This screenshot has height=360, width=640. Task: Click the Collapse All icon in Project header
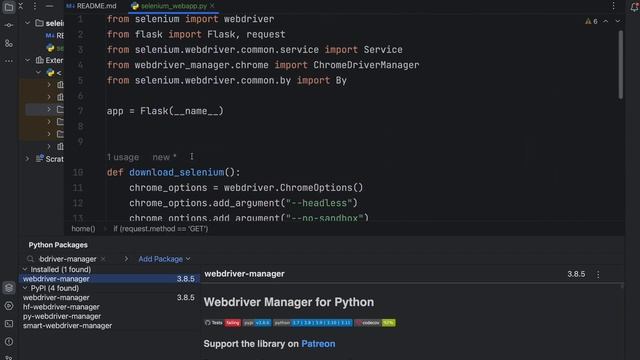click(21, 6)
